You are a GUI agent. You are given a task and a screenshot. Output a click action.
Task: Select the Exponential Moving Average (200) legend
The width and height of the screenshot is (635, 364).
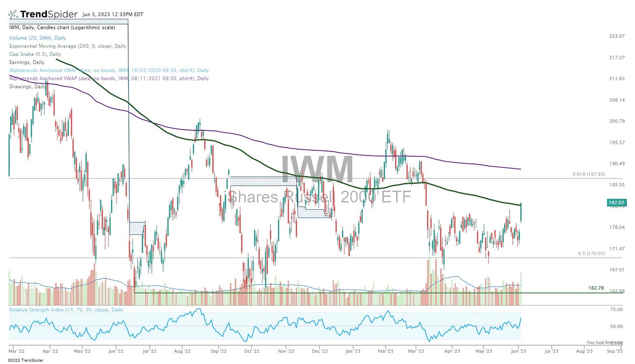(x=68, y=46)
